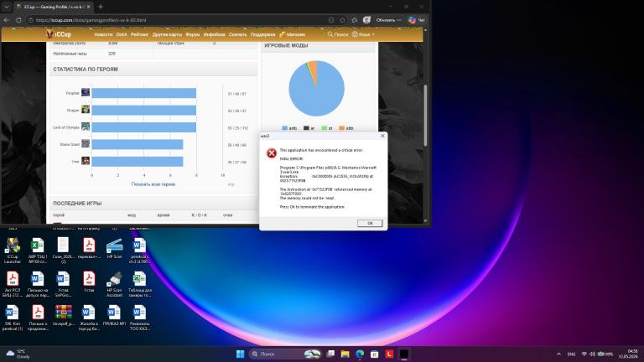Click the green legend swatch under pie chart
Screen dimensions: 644x362
tap(324, 128)
